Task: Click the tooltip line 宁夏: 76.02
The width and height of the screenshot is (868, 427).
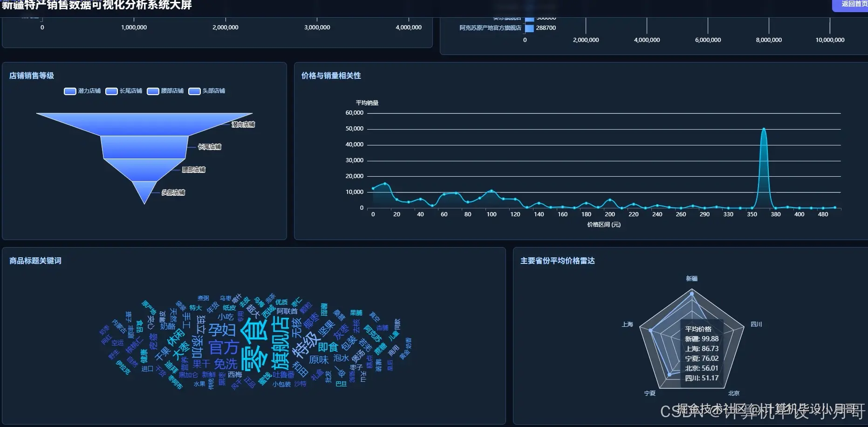Action: click(x=702, y=358)
